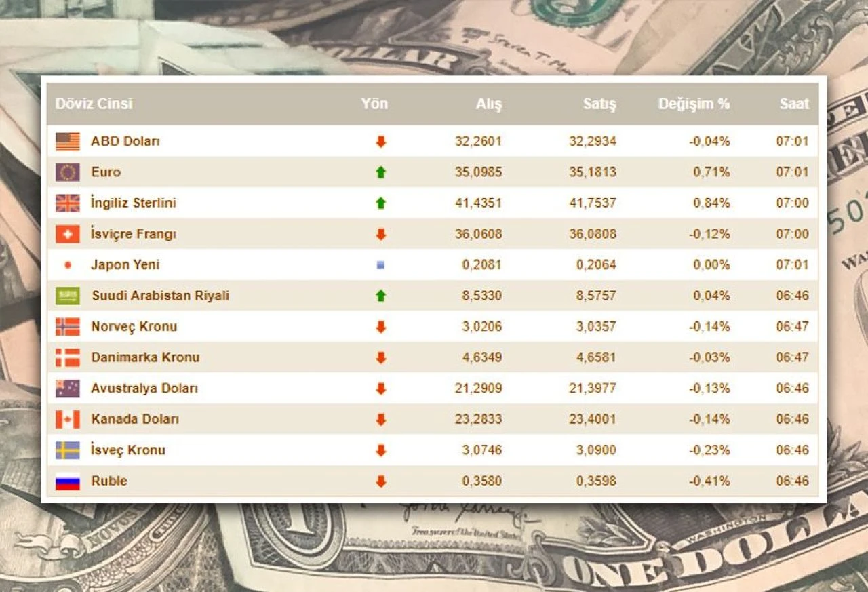Click the Saudi flag beside Suudi Arabistan Riyali
This screenshot has height=592, width=868.
[68, 296]
